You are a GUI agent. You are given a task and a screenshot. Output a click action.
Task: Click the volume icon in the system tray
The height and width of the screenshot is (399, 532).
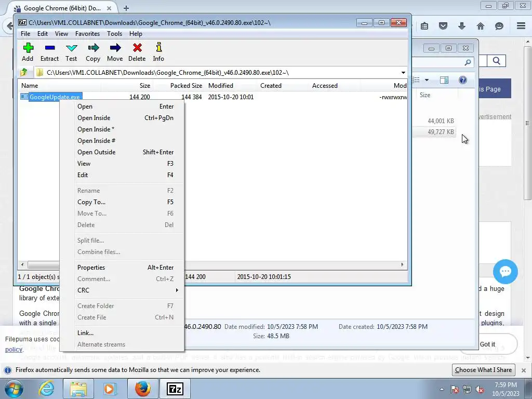[x=480, y=389]
